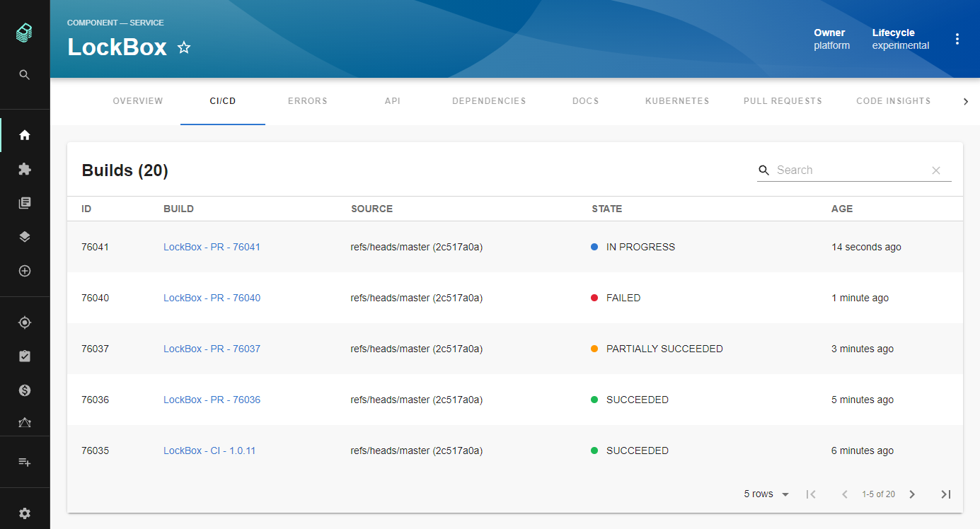This screenshot has width=980, height=529.
Task: Click the IN PROGRESS state text
Action: 640,247
